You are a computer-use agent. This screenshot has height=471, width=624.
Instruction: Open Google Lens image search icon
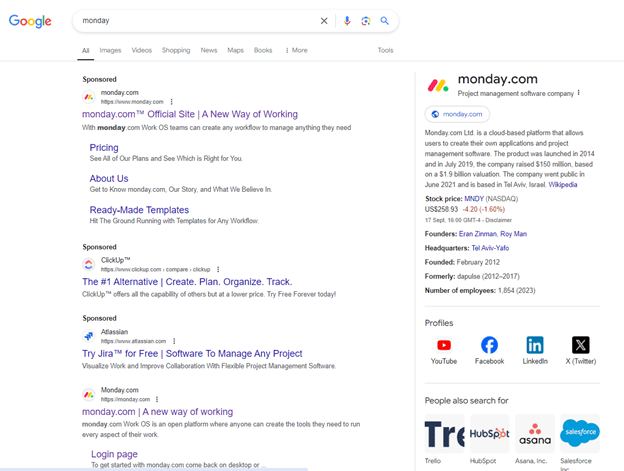coord(366,21)
